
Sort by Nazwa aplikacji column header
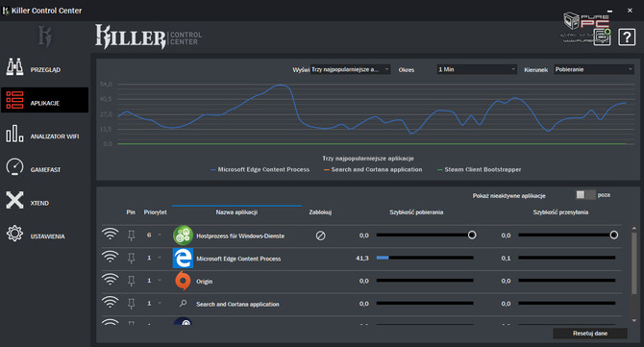point(236,212)
